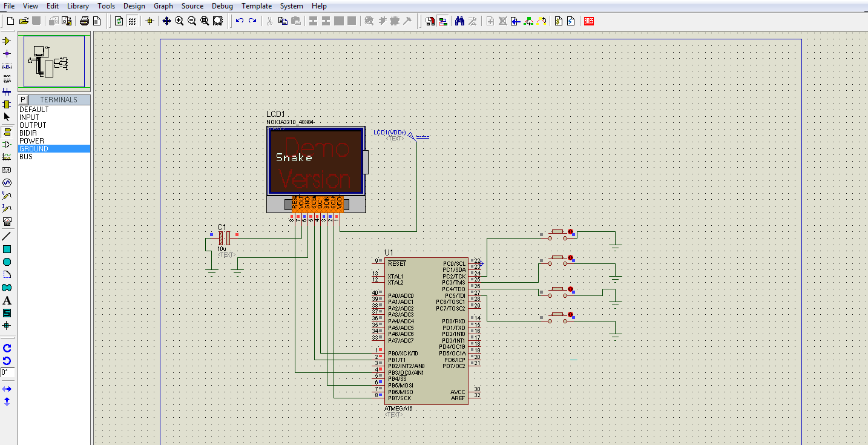Select OUTPUT terminal in list
868x445 pixels.
click(x=54, y=125)
